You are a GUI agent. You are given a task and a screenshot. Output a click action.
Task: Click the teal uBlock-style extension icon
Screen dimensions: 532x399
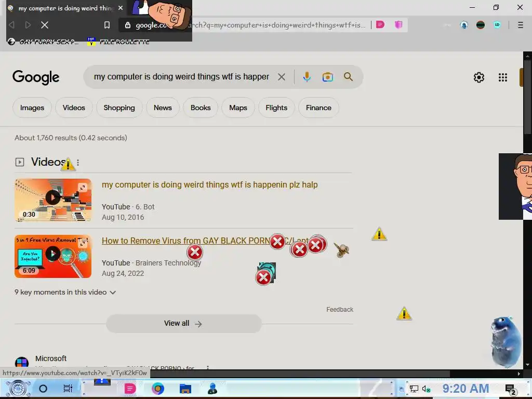[x=497, y=25]
